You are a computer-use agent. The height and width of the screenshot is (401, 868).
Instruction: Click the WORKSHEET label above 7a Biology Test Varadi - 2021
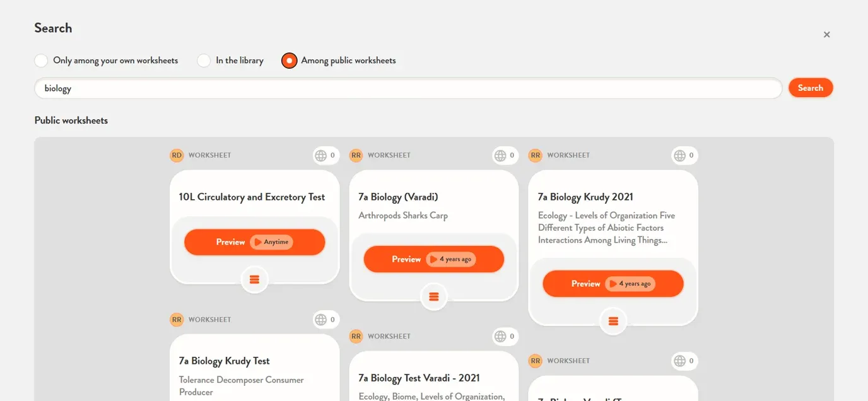click(389, 337)
